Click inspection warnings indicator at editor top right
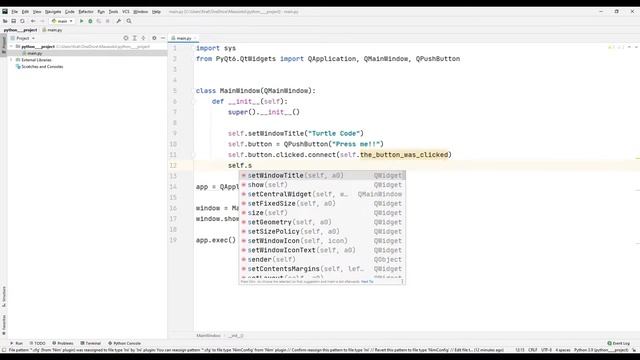640x360 pixels. (616, 47)
